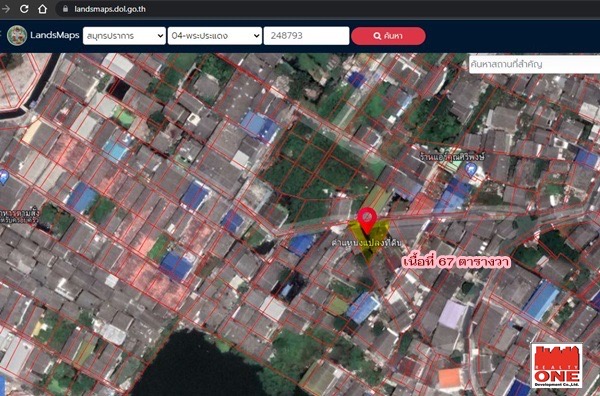This screenshot has height=396, width=600.
Task: Open the blue place marker near ร้านแอร์คุณศิริพงษ์
Action: (471, 169)
